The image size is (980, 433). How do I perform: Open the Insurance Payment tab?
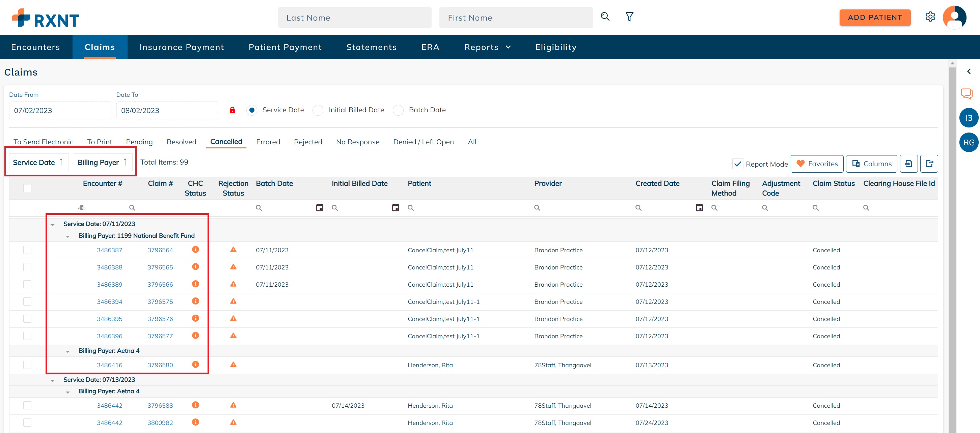pyautogui.click(x=182, y=47)
